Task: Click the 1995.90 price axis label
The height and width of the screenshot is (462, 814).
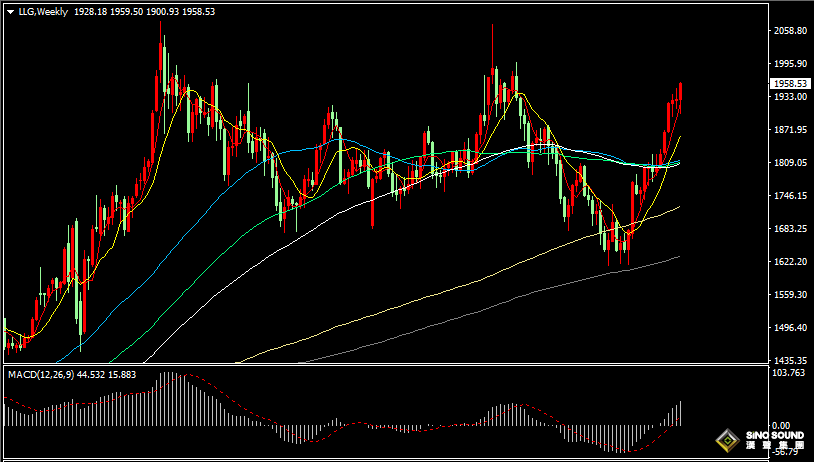Action: pyautogui.click(x=788, y=64)
